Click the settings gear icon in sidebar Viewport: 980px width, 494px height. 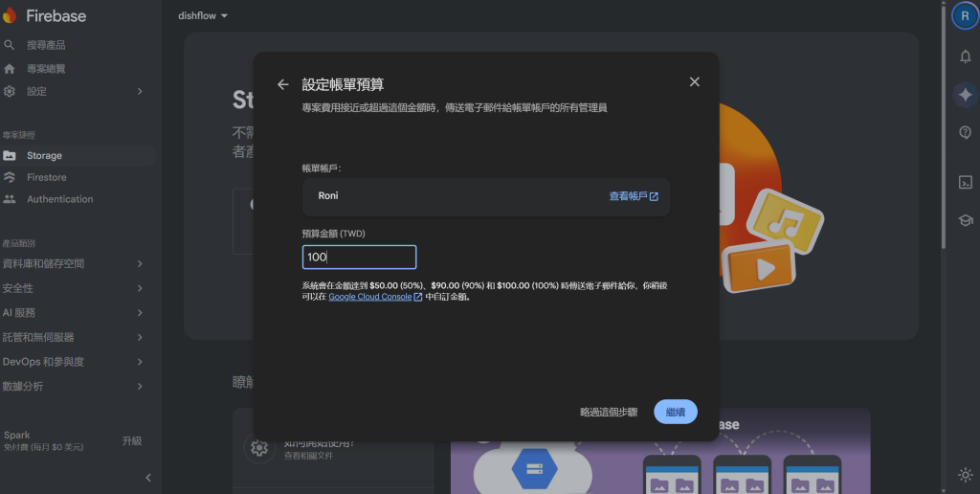coord(10,91)
